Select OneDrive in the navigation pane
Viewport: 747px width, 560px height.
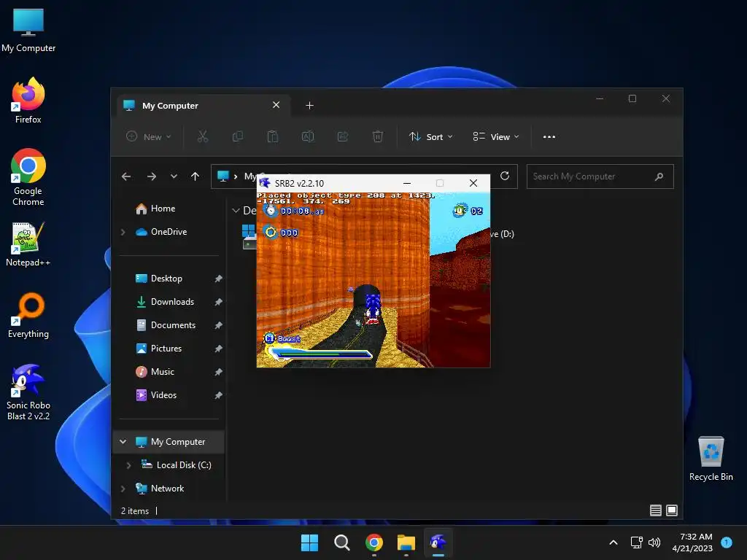169,232
